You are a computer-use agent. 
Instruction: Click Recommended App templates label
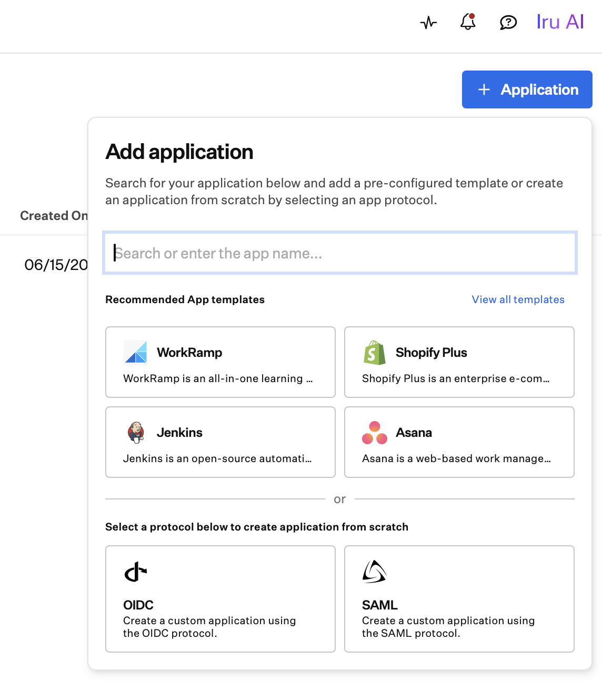click(185, 299)
